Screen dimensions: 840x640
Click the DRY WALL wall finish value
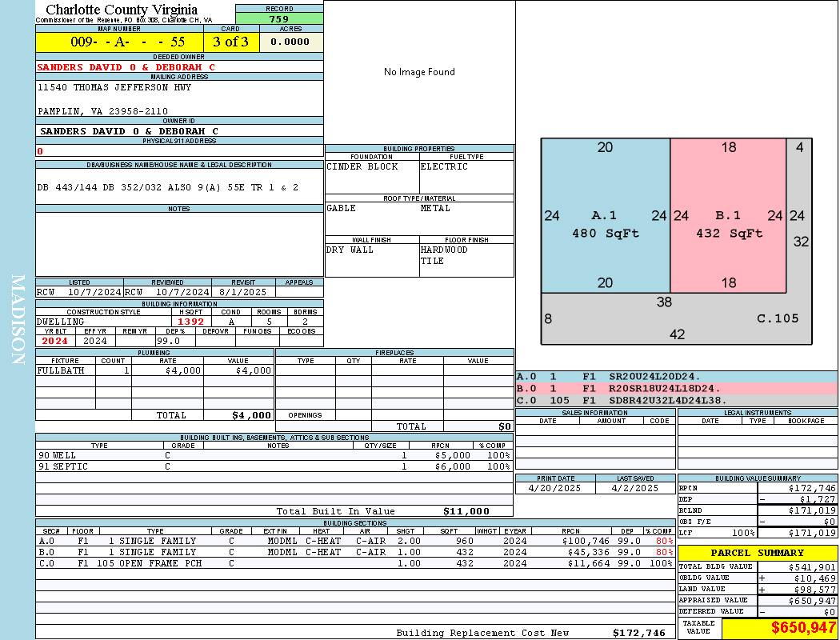[350, 250]
